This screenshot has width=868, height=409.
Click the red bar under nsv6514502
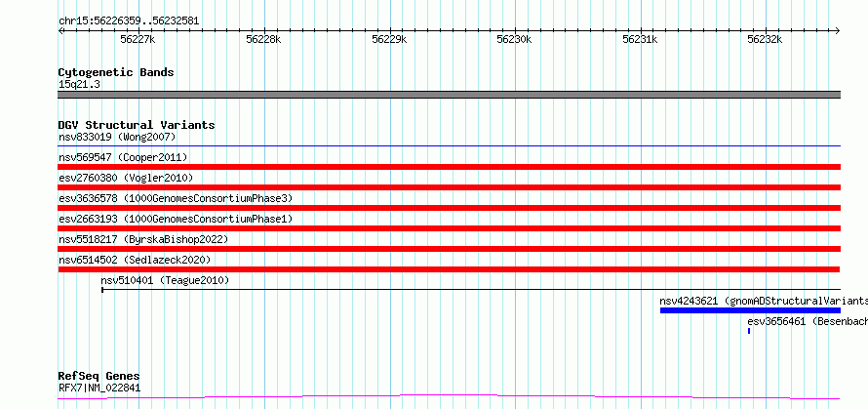(450, 269)
